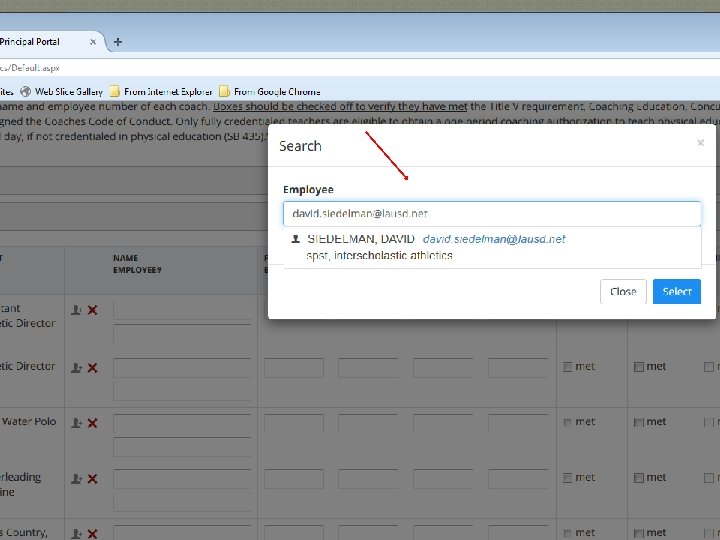
Task: Click red X delete in Cross Country row
Action: [x=92, y=534]
